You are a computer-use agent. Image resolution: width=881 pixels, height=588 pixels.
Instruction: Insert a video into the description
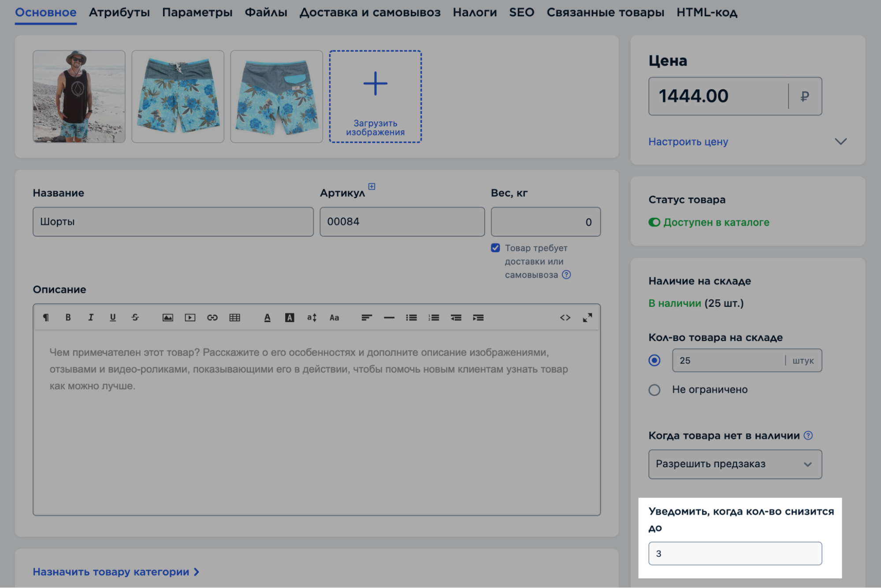[x=190, y=317]
